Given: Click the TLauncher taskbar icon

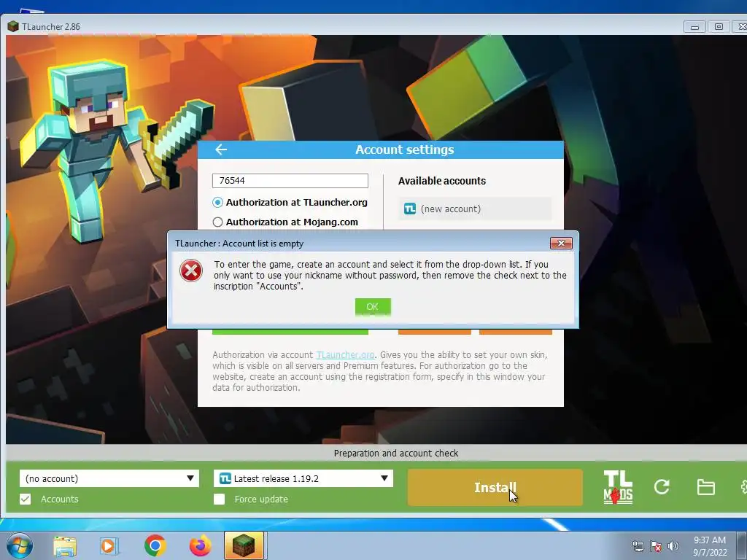Looking at the screenshot, I should click(x=244, y=545).
